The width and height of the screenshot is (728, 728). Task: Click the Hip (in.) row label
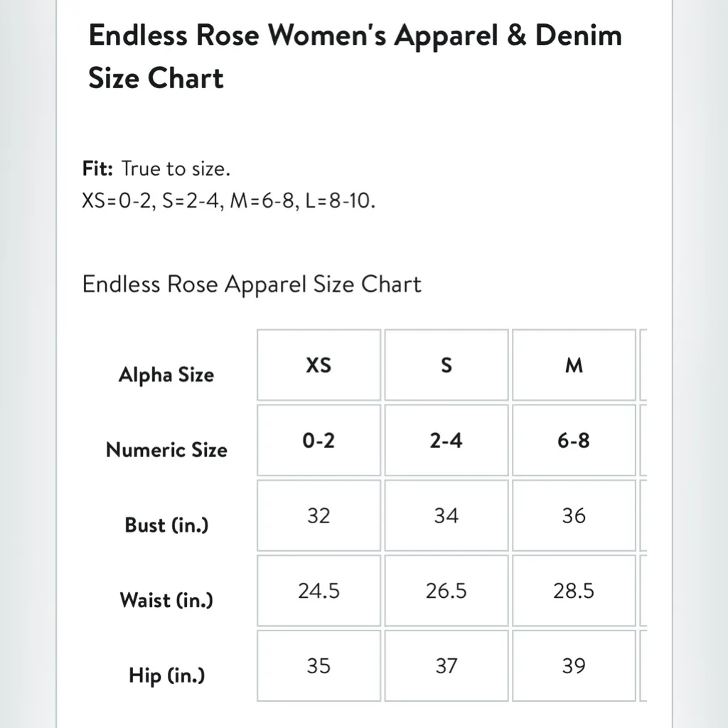pyautogui.click(x=166, y=675)
